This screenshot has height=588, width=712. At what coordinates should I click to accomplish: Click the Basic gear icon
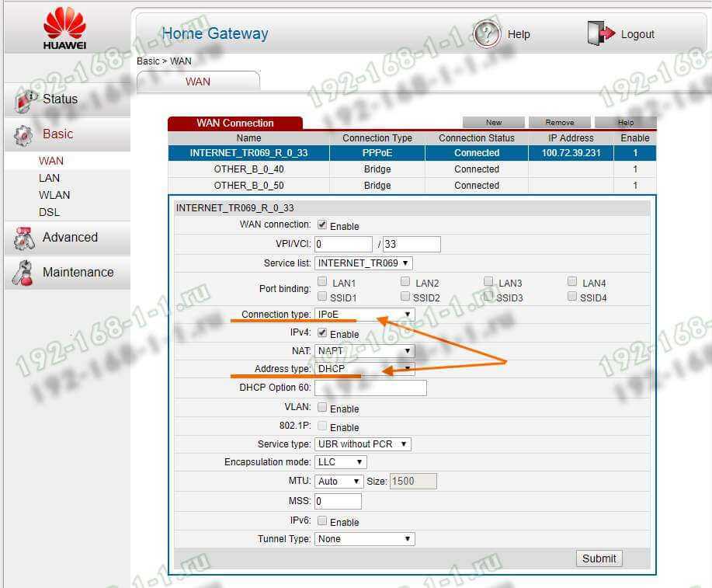point(24,135)
